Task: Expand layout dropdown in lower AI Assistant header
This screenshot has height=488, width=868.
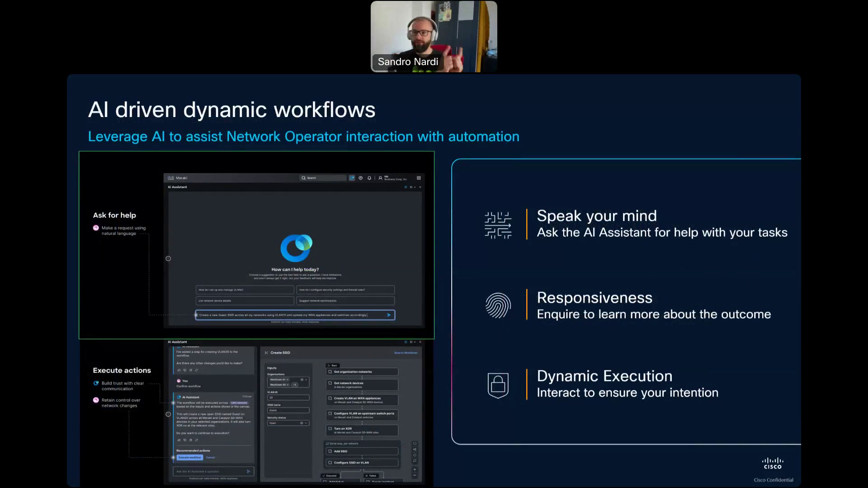Action: pyautogui.click(x=413, y=342)
